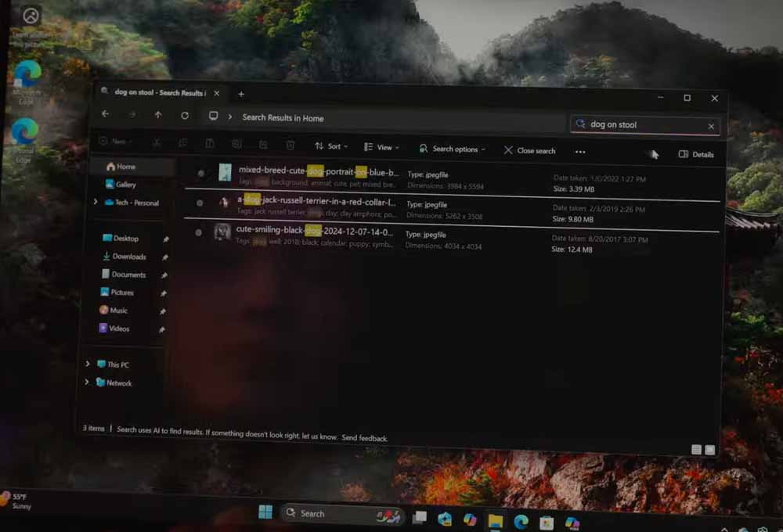Screen dimensions: 783x532
Task: Open the See more three-dots menu
Action: click(x=580, y=152)
